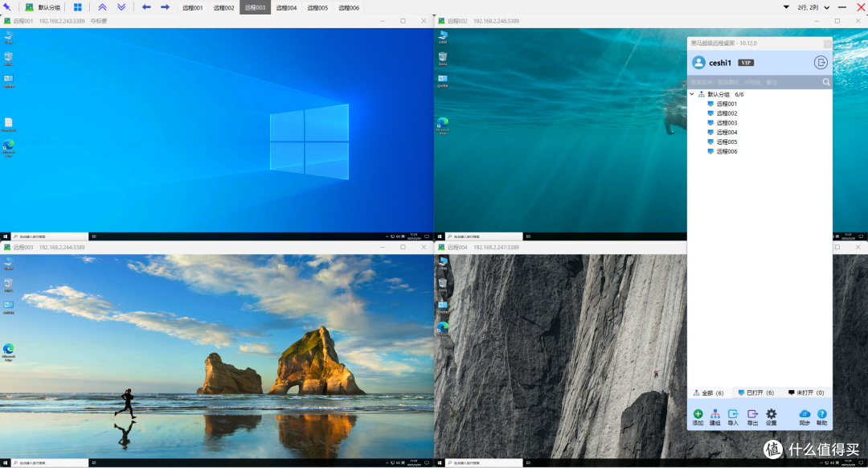Collapse the 默认分组 tree group

coord(692,94)
